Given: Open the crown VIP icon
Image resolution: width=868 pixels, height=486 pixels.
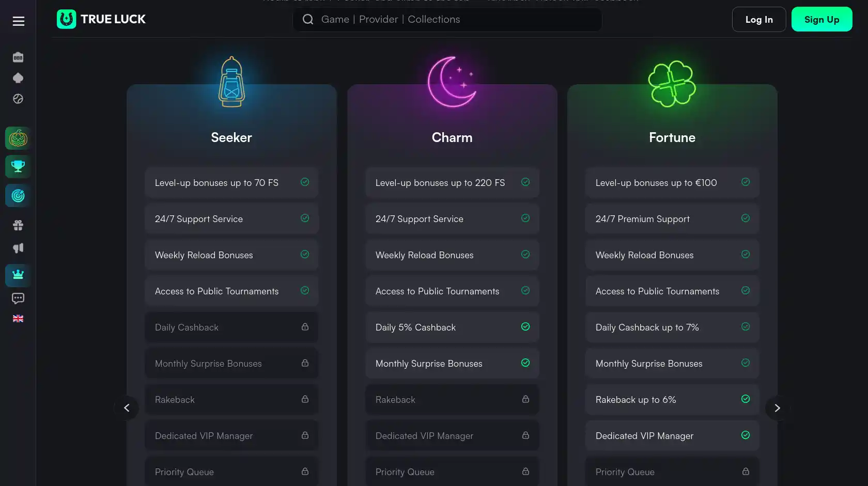Looking at the screenshot, I should tap(18, 275).
